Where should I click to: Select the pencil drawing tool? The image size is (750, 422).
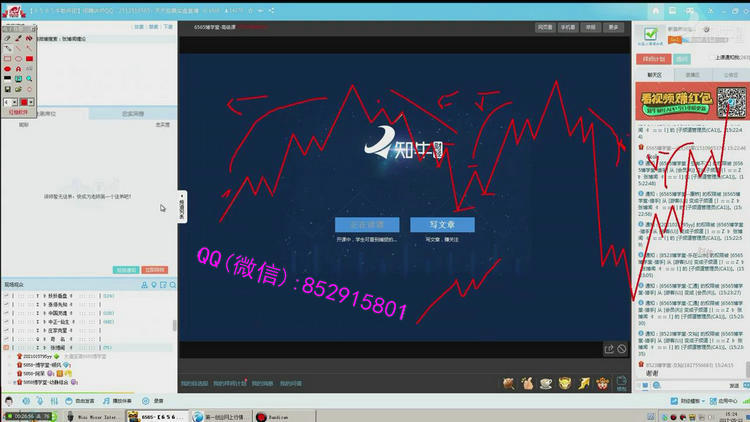pos(7,38)
